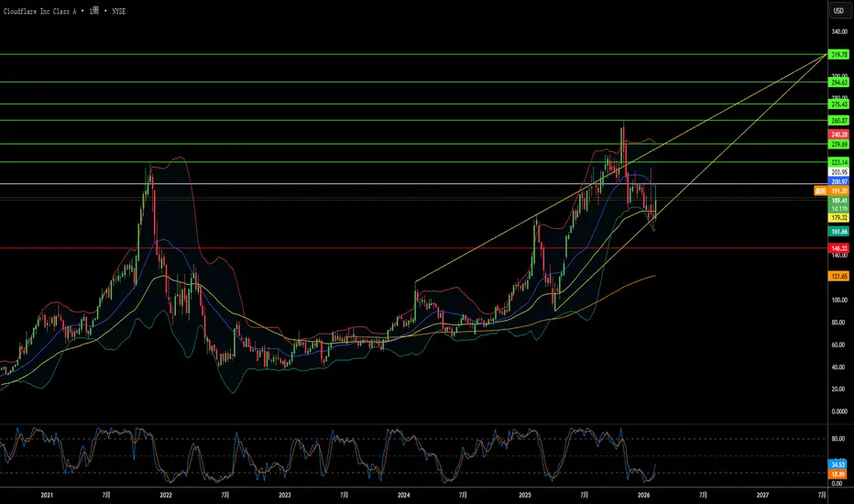Click the teal 161.66 price label
Viewport: 854px width, 504px height.
pyautogui.click(x=838, y=232)
